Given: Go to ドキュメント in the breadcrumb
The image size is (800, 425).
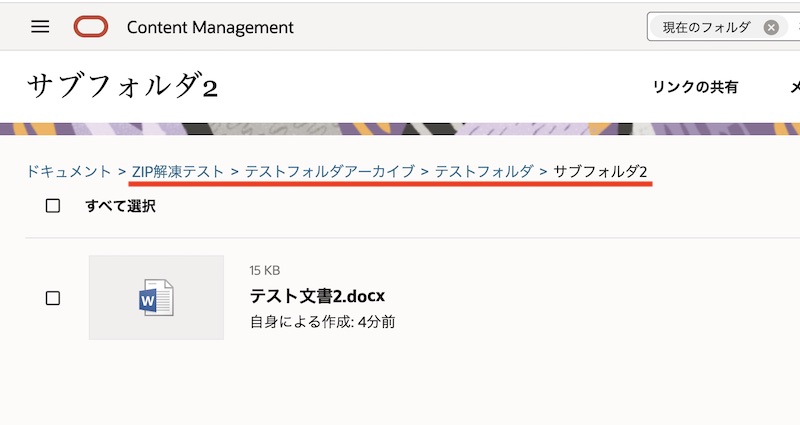Looking at the screenshot, I should click(x=69, y=171).
